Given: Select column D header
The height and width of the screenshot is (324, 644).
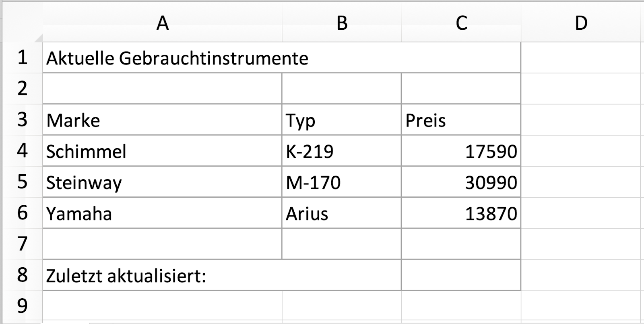Looking at the screenshot, I should pyautogui.click(x=581, y=23).
